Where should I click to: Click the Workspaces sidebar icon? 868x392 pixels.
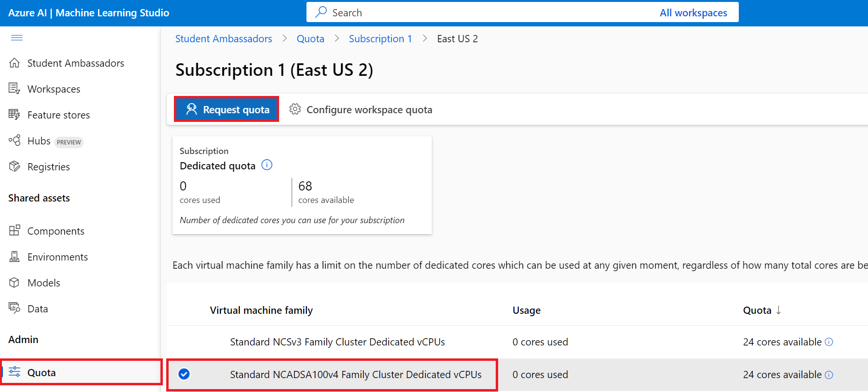(14, 89)
